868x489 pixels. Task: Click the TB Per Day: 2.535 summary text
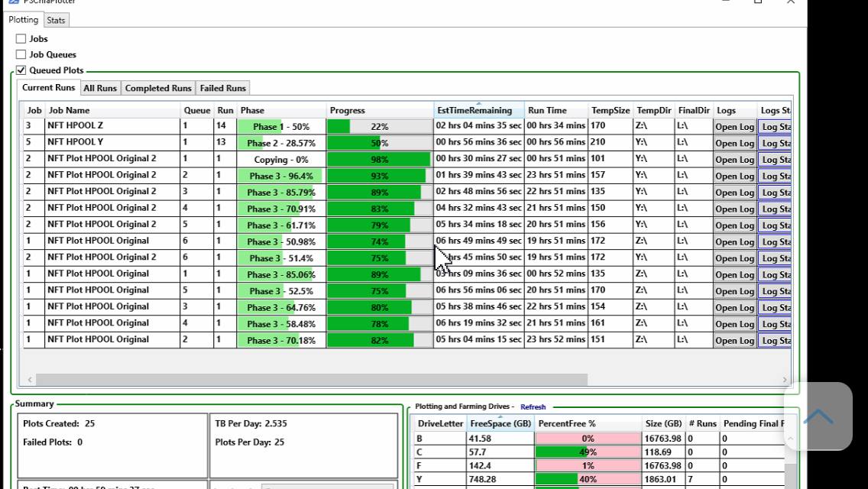[251, 423]
